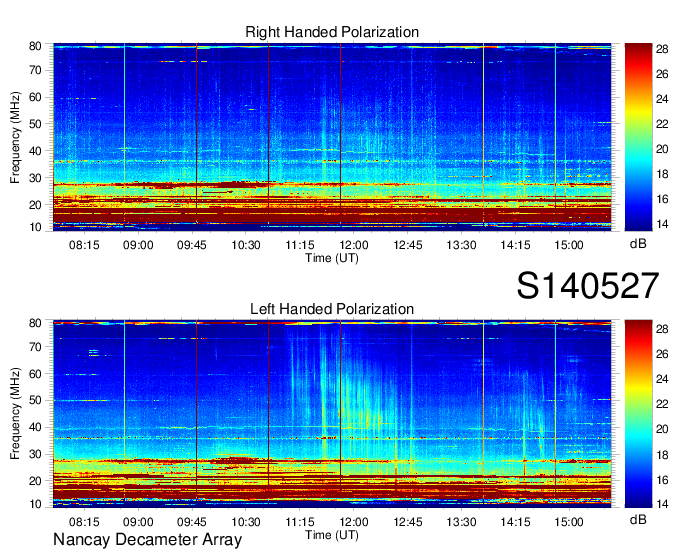
Task: Click "Time (UT)" label under Right Handed plot
Action: [x=332, y=258]
